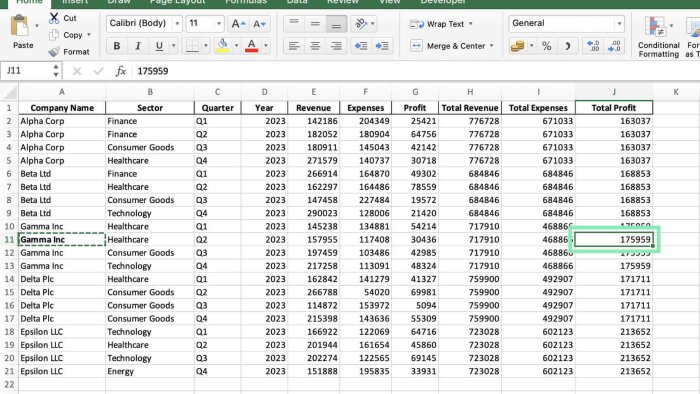This screenshot has height=394, width=700.
Task: Increase decimal places
Action: tap(593, 46)
